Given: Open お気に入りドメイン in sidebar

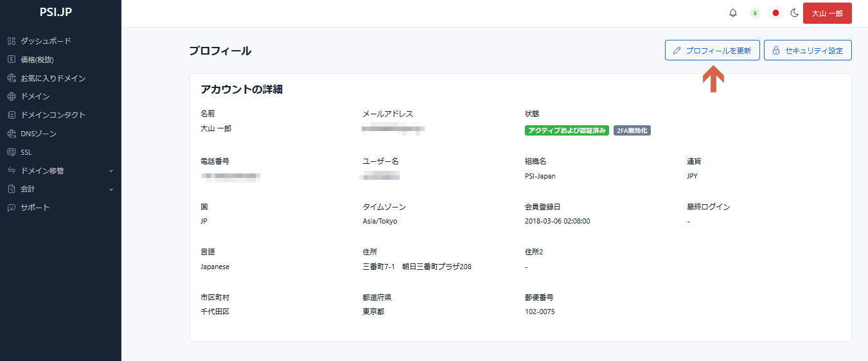Looking at the screenshot, I should [53, 78].
